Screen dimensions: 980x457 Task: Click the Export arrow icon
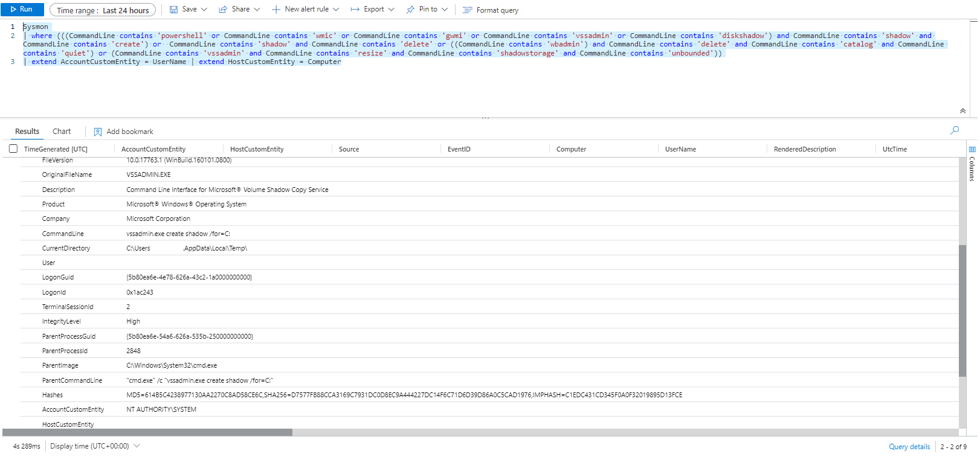coord(355,10)
